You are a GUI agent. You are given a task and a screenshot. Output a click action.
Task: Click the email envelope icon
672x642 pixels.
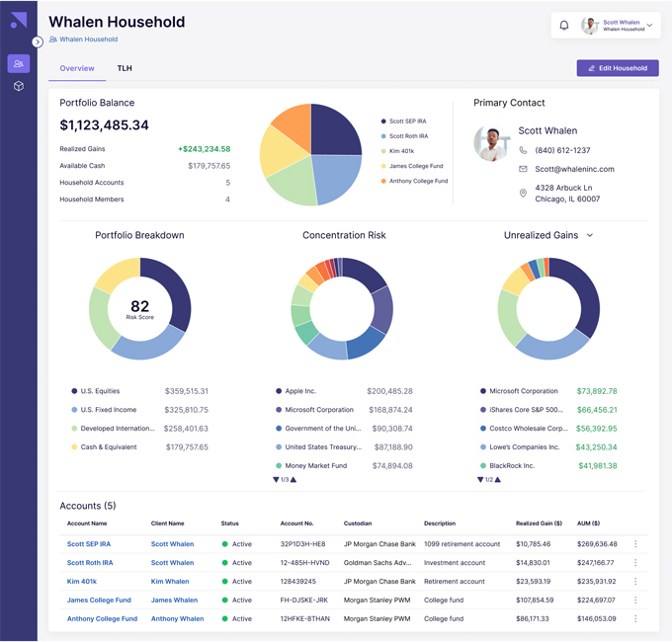pyautogui.click(x=523, y=169)
